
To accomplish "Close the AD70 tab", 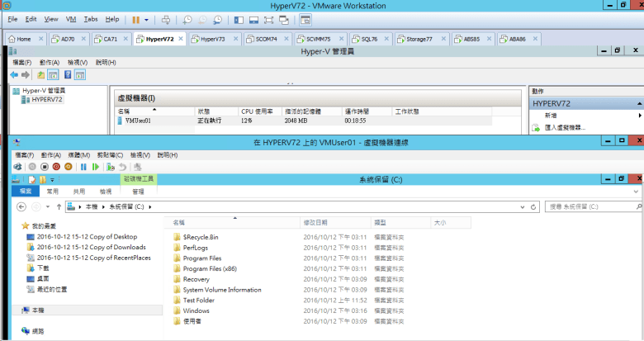I will 83,39.
